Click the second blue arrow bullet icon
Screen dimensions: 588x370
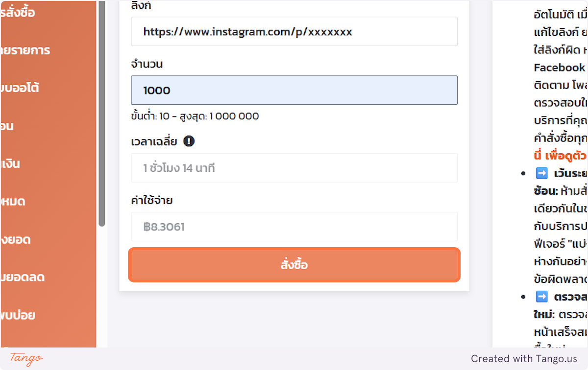coord(541,297)
